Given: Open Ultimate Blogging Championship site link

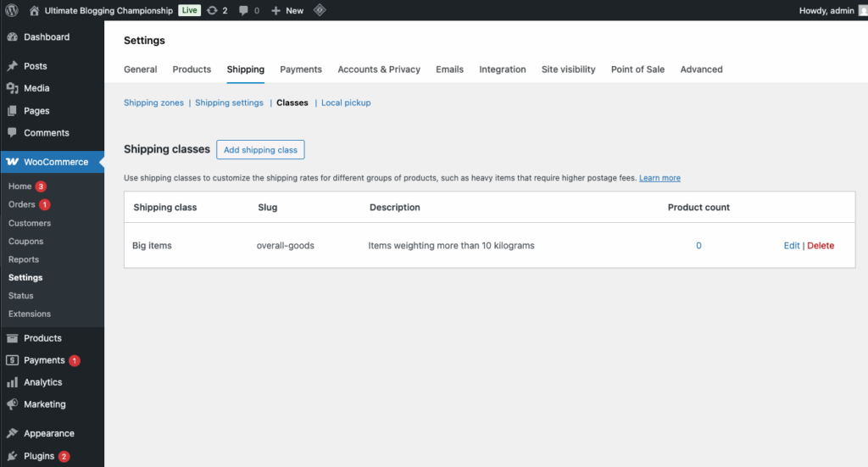Looking at the screenshot, I should (108, 10).
